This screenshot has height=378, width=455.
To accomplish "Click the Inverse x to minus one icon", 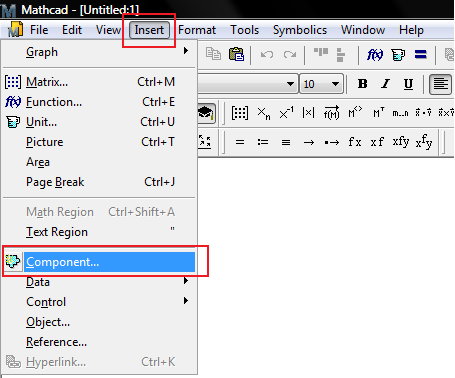I will [x=286, y=113].
